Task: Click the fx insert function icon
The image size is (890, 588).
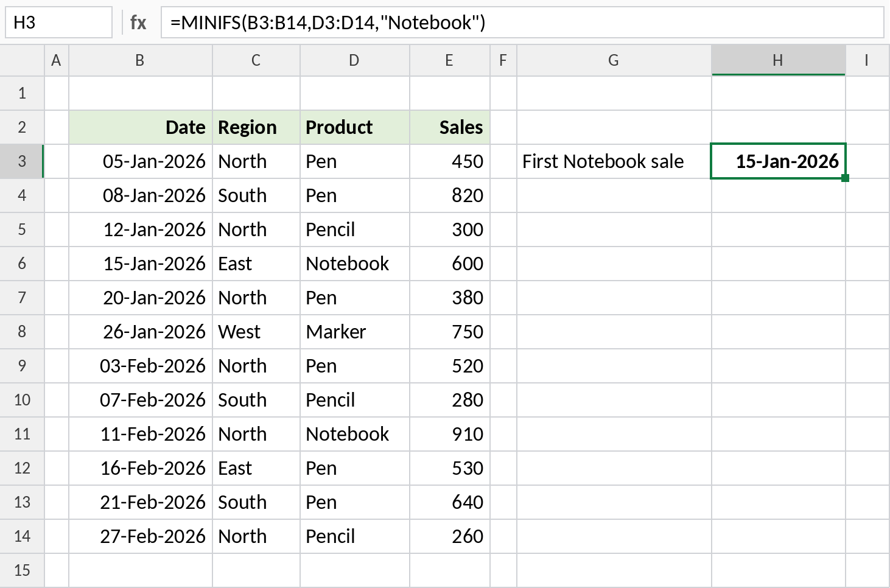Action: click(138, 23)
